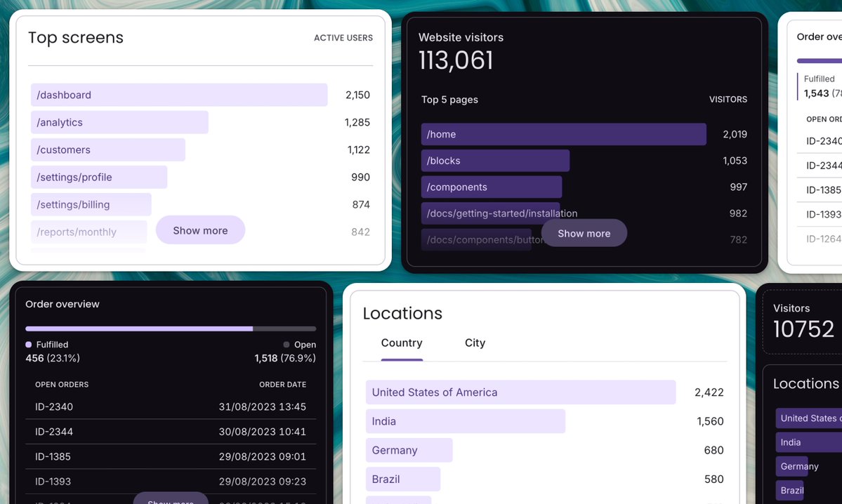Select India bar in dark Locations card

pyautogui.click(x=809, y=442)
